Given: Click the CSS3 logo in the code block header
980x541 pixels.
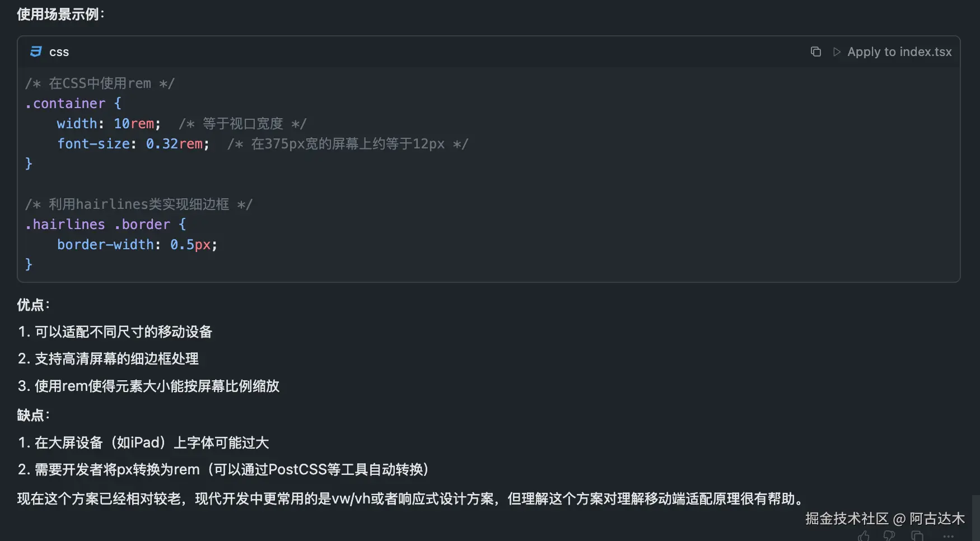Looking at the screenshot, I should click(x=35, y=52).
